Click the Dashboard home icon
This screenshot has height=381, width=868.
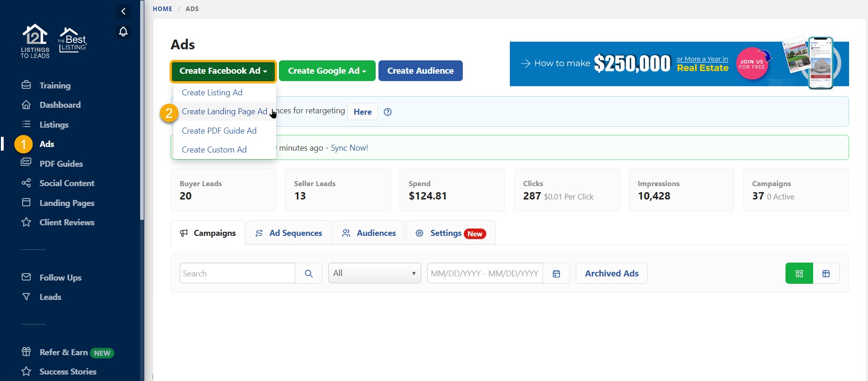[26, 105]
